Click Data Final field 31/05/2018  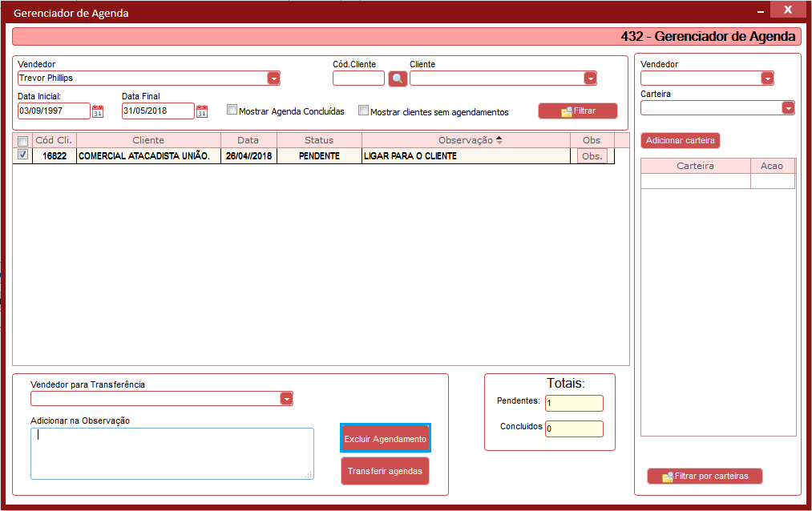[158, 111]
